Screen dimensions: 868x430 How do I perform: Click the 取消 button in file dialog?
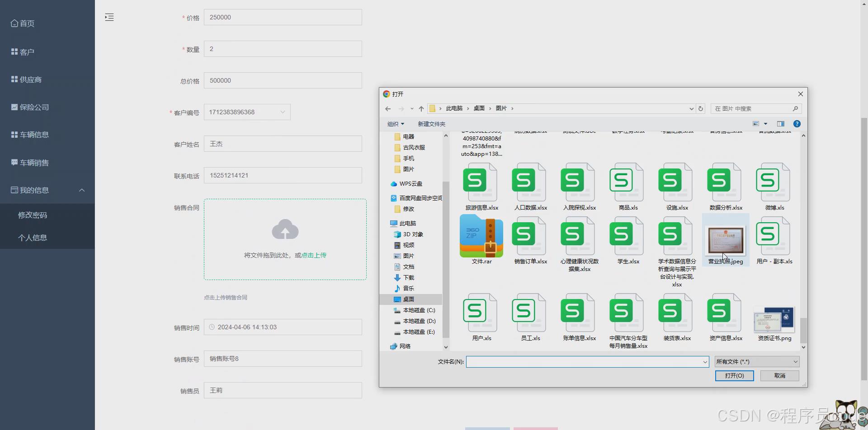[779, 376]
